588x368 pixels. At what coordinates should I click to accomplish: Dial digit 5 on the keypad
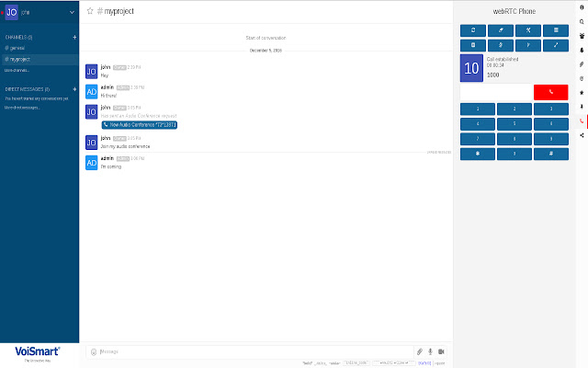pos(514,124)
